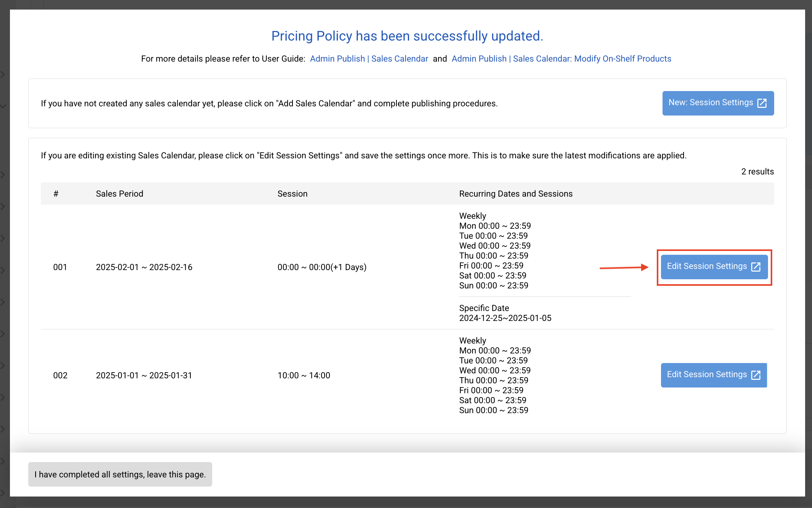Edit Session Settings for sales period 002
The width and height of the screenshot is (812, 508).
pyautogui.click(x=707, y=375)
